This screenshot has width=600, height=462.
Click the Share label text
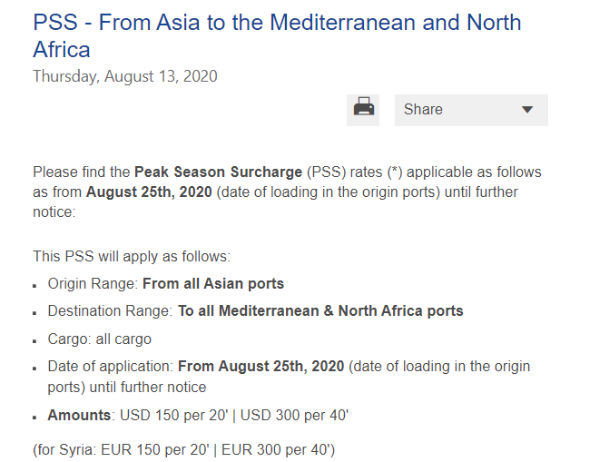423,109
